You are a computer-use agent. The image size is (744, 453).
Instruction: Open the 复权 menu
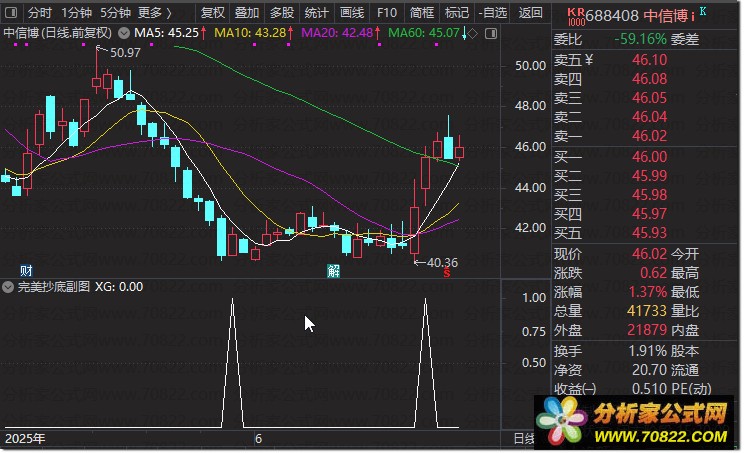pos(213,13)
